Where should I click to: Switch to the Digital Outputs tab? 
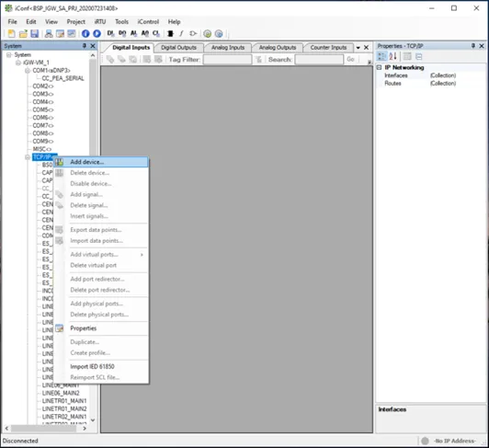tap(178, 48)
